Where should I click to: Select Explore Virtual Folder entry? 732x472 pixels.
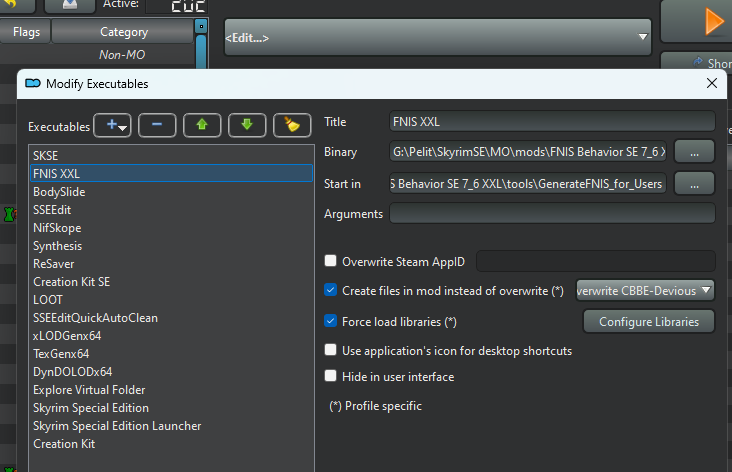click(171, 389)
